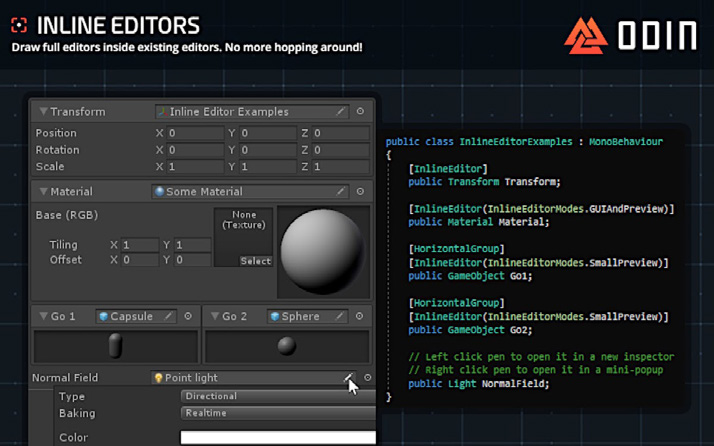Click the material sphere preview thumbnail
The image size is (714, 446).
pyautogui.click(x=323, y=252)
